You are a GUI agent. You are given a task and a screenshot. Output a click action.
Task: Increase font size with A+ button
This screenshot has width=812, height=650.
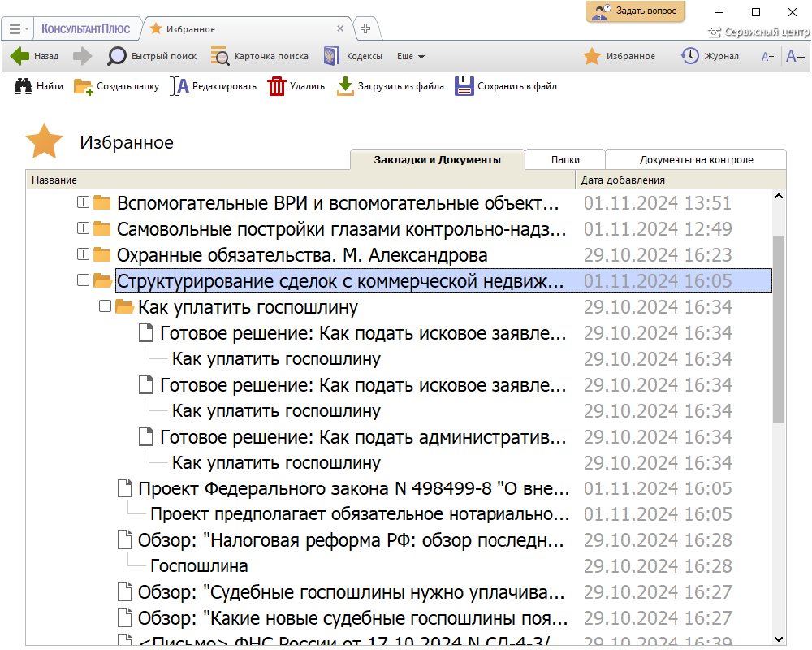[795, 56]
